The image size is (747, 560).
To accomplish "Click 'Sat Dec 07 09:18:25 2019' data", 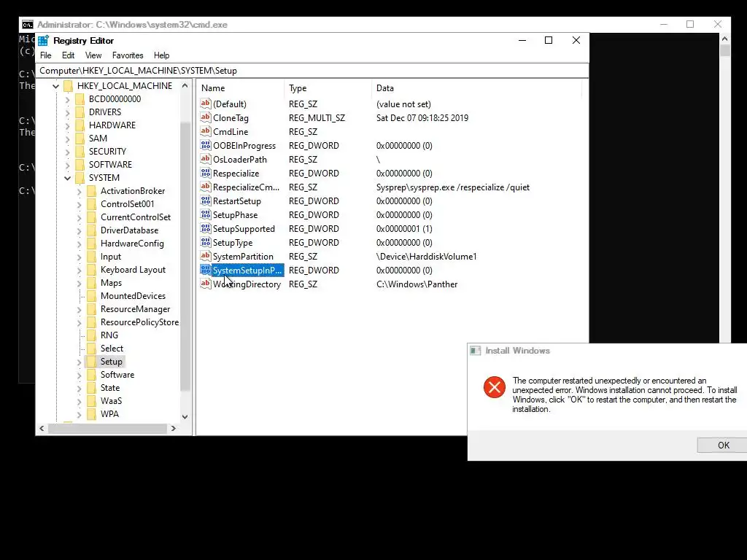I will click(422, 118).
